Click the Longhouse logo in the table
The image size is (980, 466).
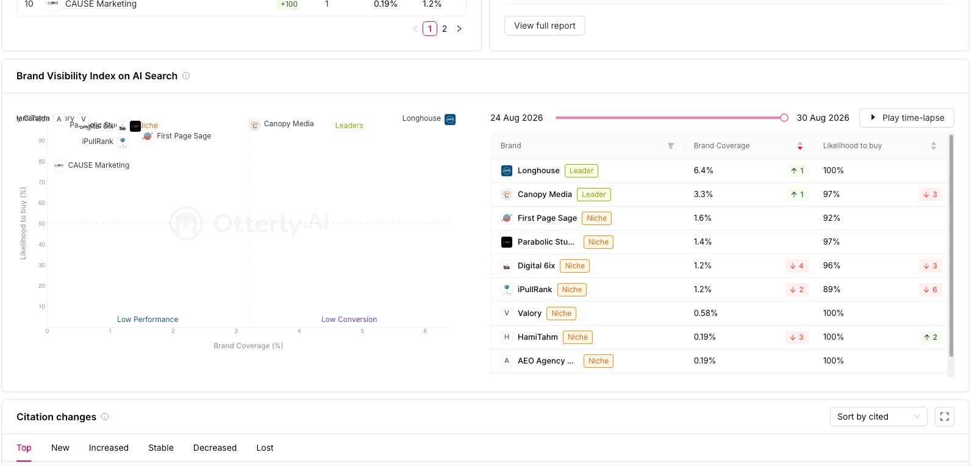[x=507, y=171]
